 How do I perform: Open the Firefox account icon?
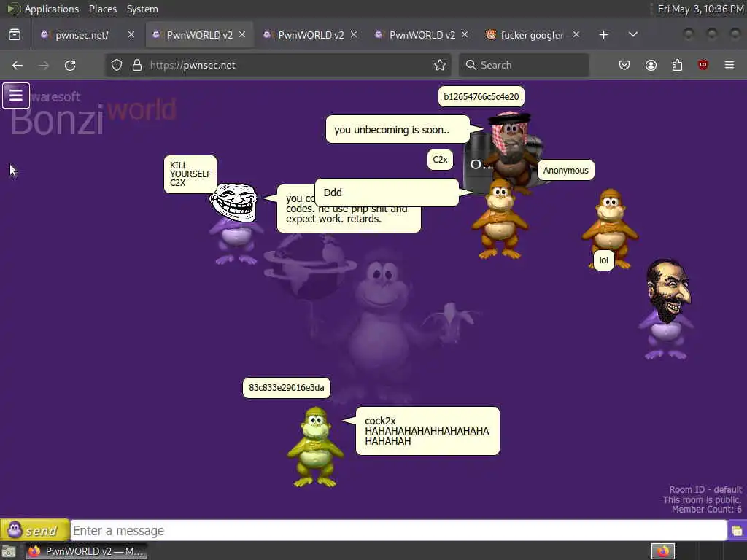coord(651,65)
